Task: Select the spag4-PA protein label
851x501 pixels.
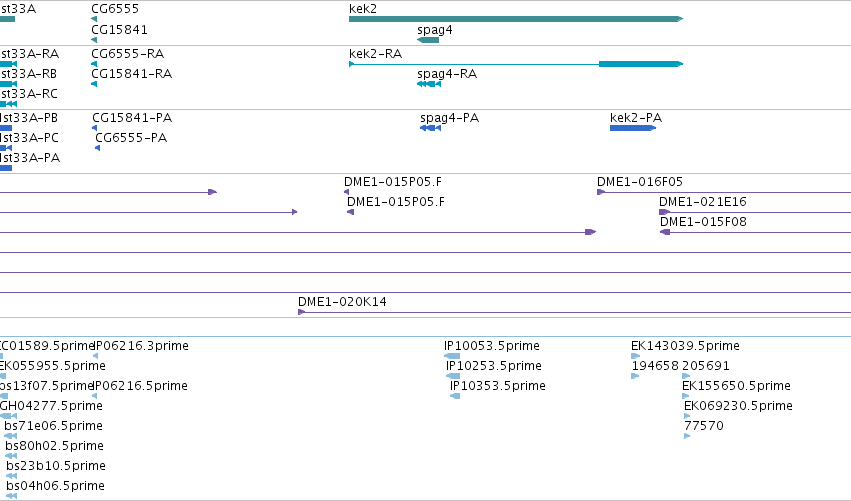Action: (449, 118)
